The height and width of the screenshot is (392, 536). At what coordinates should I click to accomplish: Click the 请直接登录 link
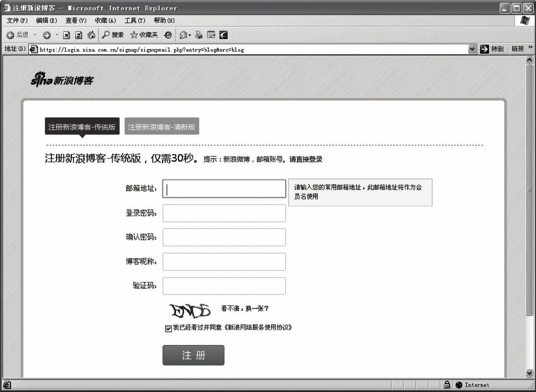pos(306,159)
